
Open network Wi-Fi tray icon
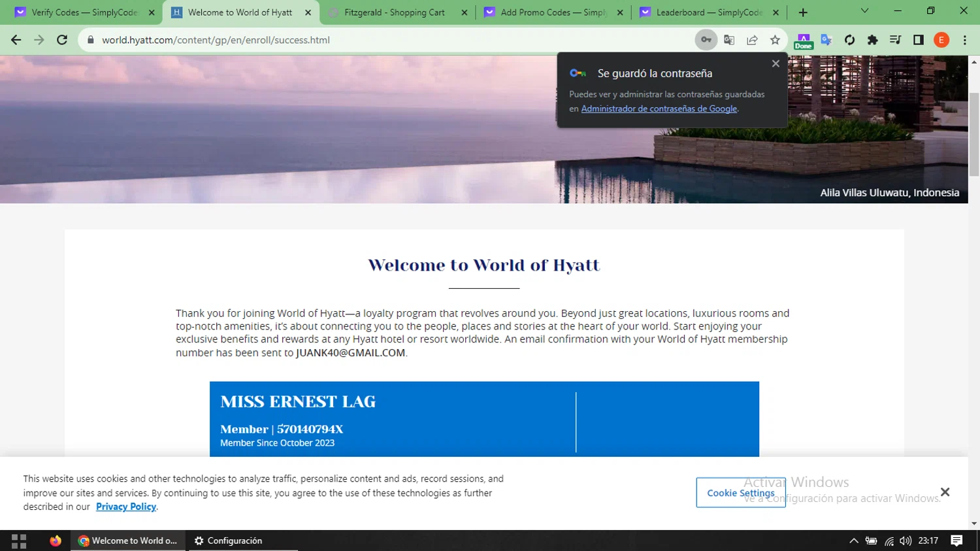point(889,541)
